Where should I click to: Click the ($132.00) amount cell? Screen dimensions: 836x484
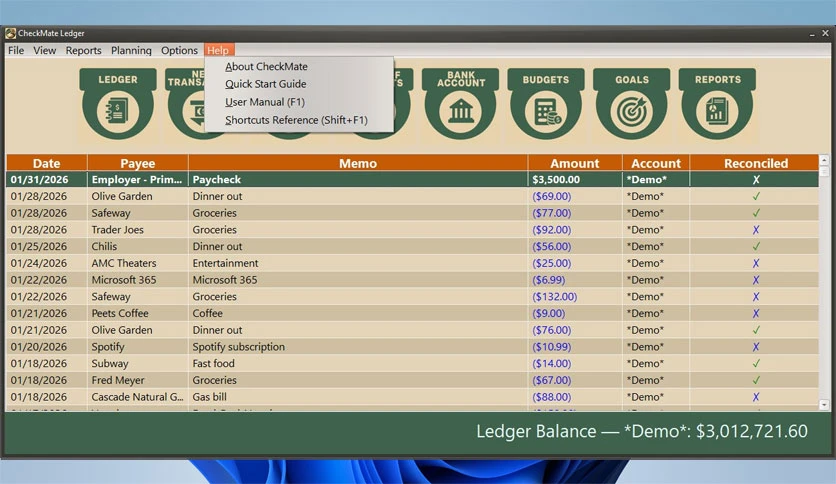[575, 296]
